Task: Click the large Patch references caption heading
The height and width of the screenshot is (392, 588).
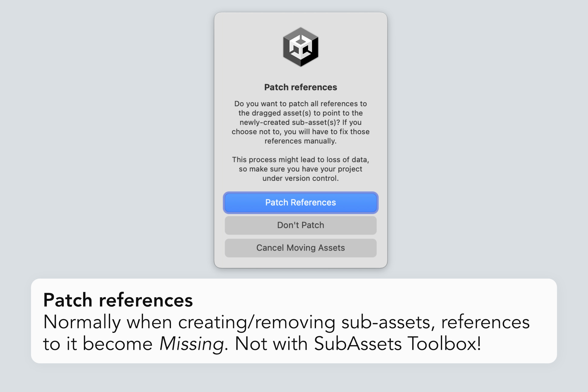Action: (x=118, y=300)
